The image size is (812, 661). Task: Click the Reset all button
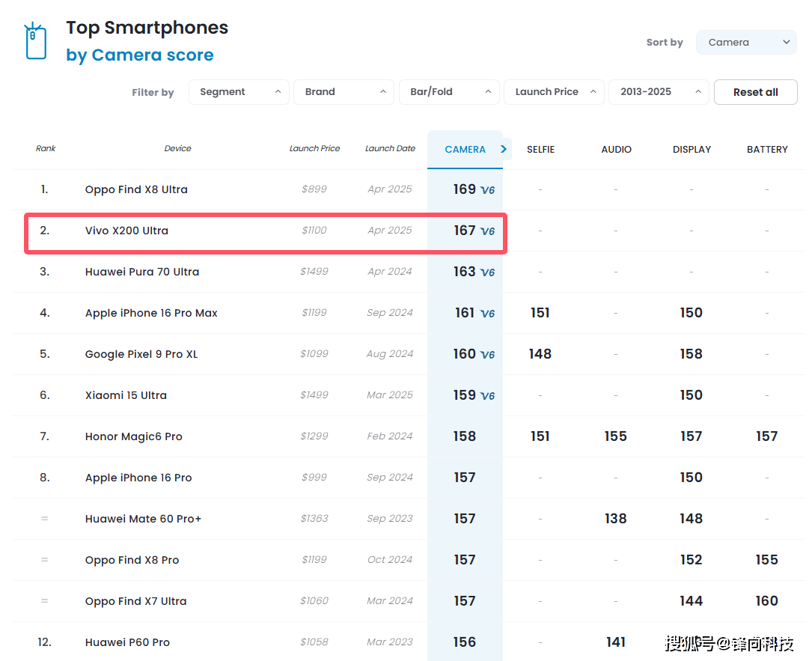756,92
